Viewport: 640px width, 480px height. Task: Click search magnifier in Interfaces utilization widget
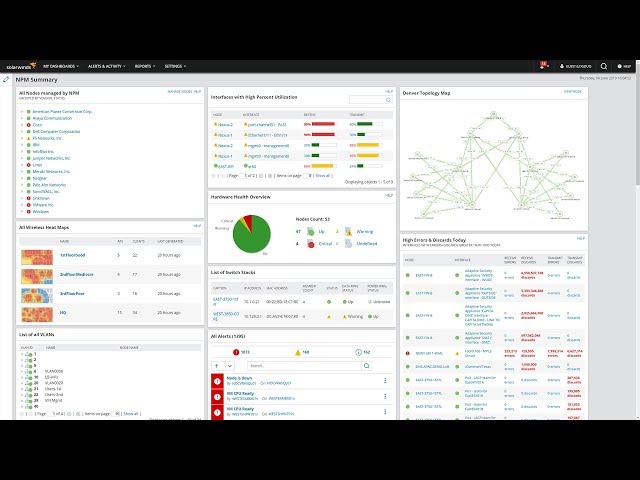pos(389,100)
